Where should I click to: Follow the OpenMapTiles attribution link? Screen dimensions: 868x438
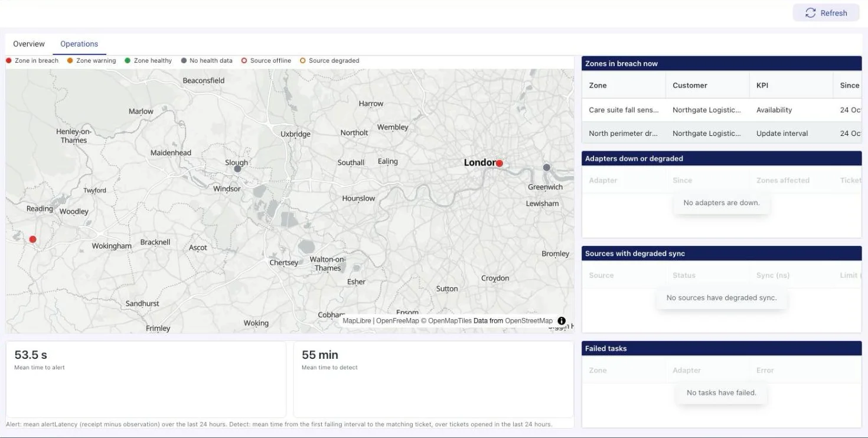coord(446,321)
